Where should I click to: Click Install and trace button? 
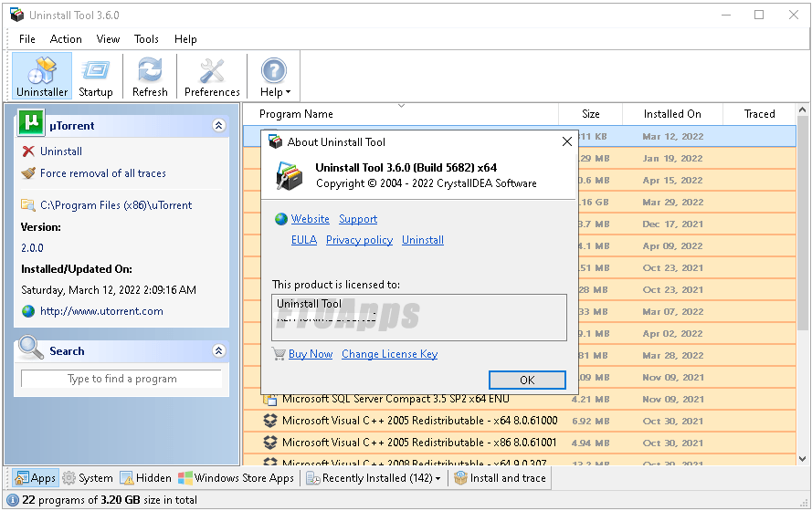click(x=500, y=478)
